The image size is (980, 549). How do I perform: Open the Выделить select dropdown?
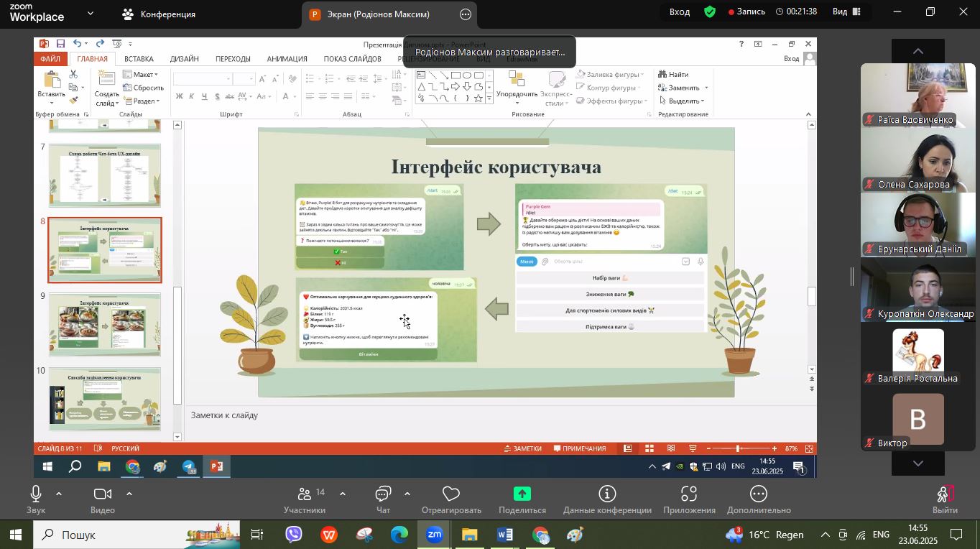click(x=681, y=101)
